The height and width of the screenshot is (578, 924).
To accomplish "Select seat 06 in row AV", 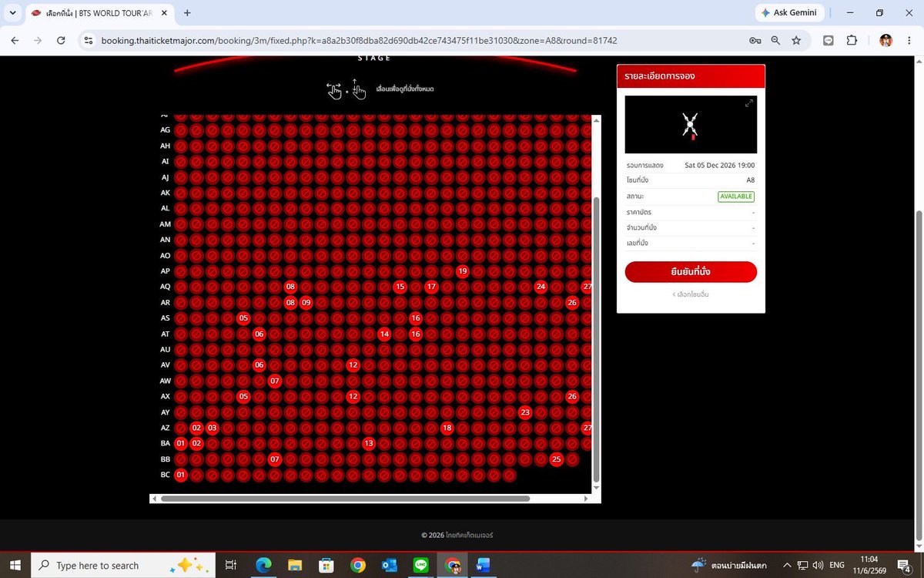I will click(x=259, y=365).
